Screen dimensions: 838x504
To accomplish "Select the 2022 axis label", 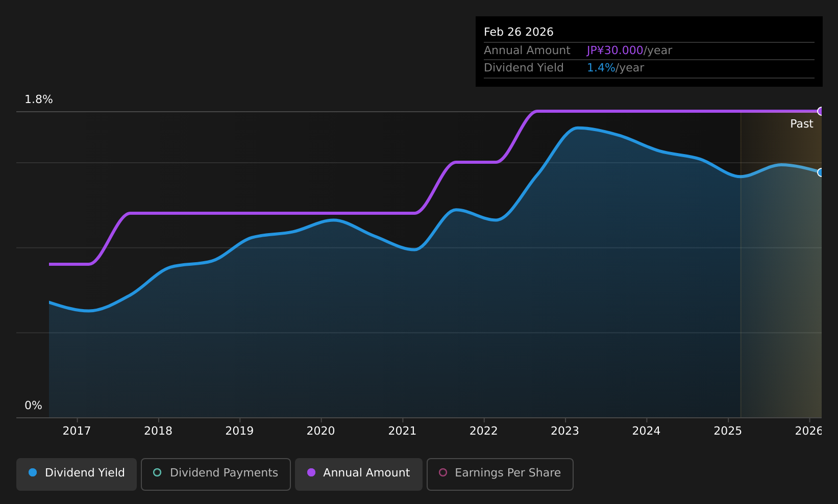I will tap(483, 431).
